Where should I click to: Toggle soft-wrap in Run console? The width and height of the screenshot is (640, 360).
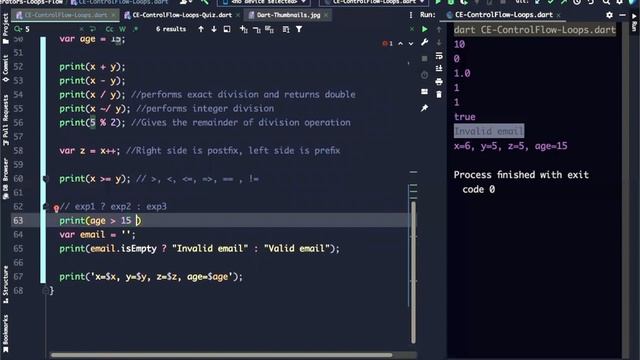pyautogui.click(x=439, y=56)
